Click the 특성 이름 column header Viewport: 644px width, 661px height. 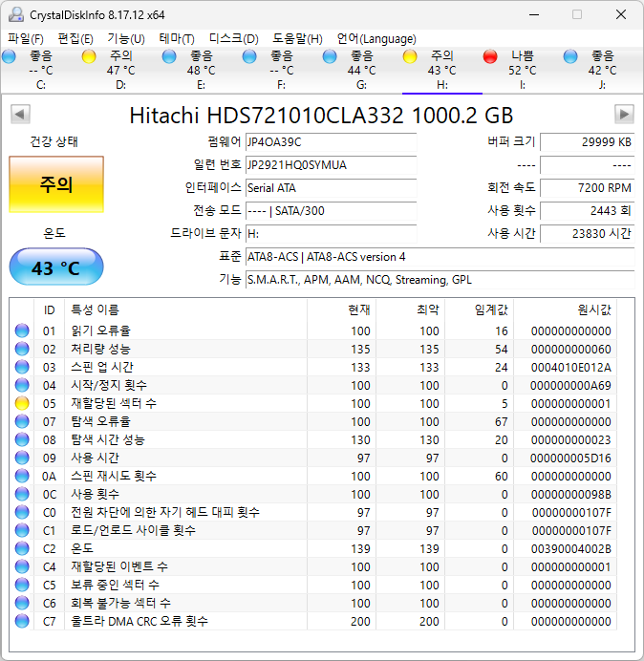[x=186, y=309]
